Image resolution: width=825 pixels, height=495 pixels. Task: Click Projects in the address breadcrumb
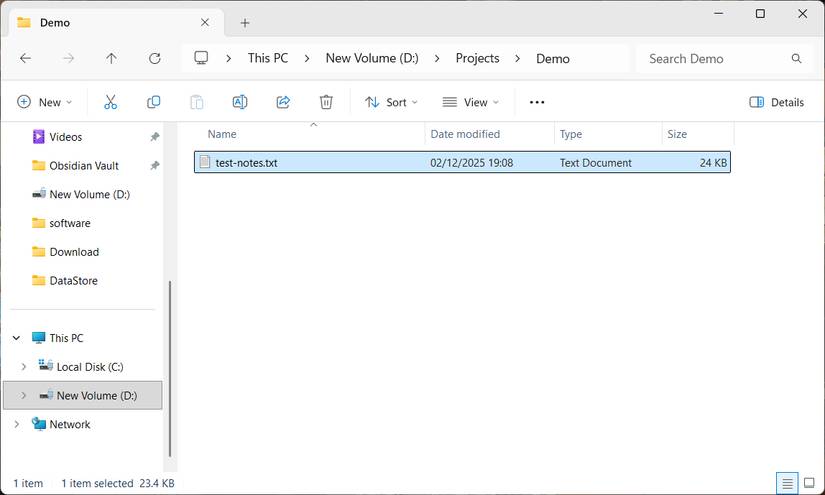pyautogui.click(x=477, y=59)
